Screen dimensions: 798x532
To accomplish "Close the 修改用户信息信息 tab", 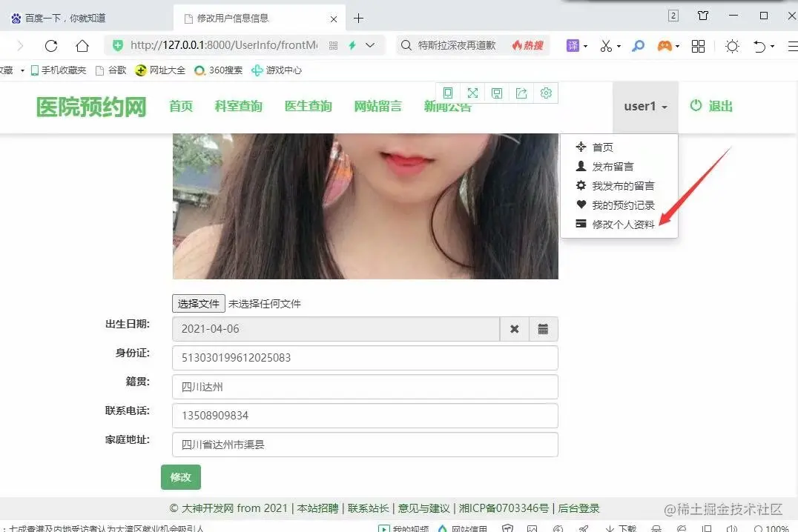I will click(333, 19).
